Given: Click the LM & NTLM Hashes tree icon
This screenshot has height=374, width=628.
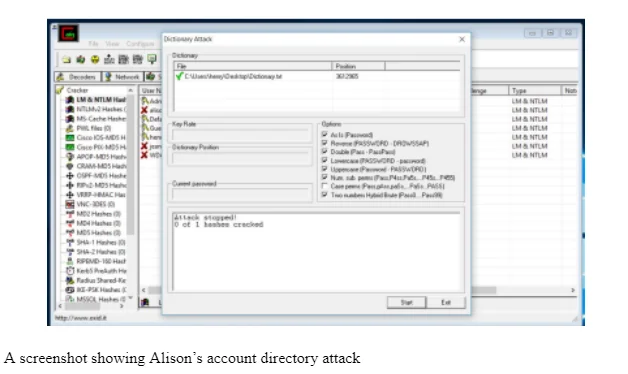Looking at the screenshot, I should [70, 100].
